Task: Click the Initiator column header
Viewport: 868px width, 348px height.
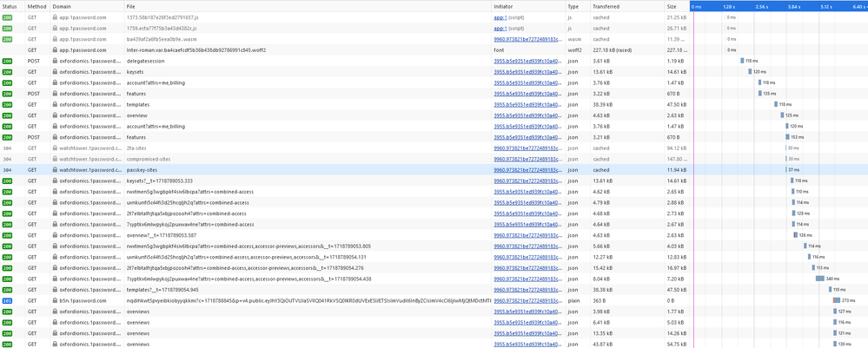Action: [x=504, y=6]
